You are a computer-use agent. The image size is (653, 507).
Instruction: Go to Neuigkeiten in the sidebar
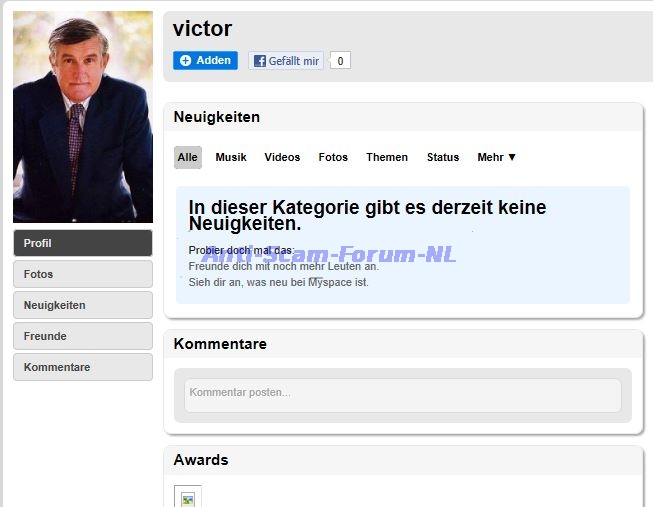coord(82,305)
